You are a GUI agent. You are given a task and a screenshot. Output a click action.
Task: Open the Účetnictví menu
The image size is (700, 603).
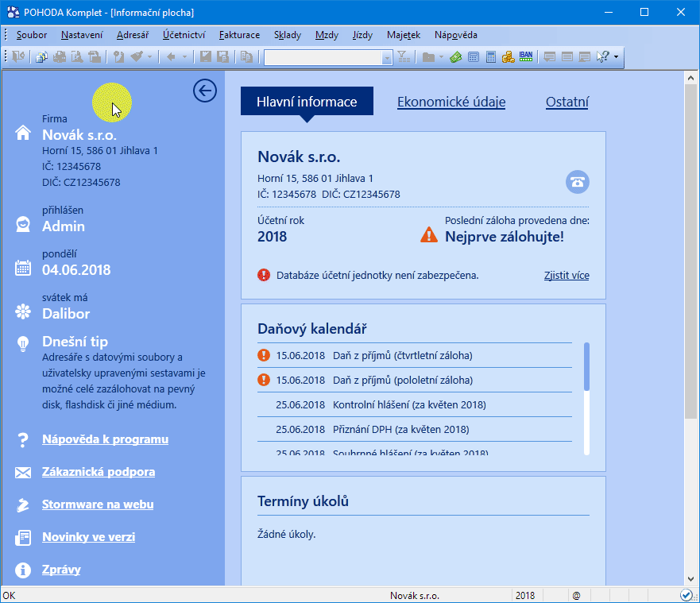[x=184, y=35]
